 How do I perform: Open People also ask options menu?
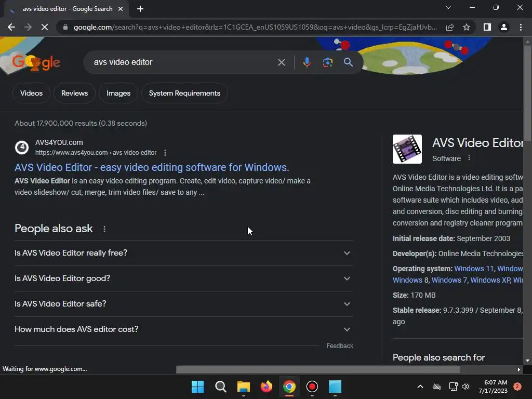tap(104, 229)
